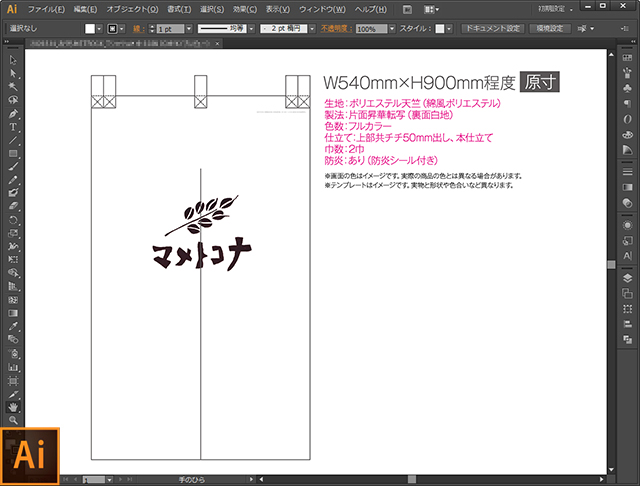
Task: Open the stroke color dropdown
Action: (x=122, y=29)
